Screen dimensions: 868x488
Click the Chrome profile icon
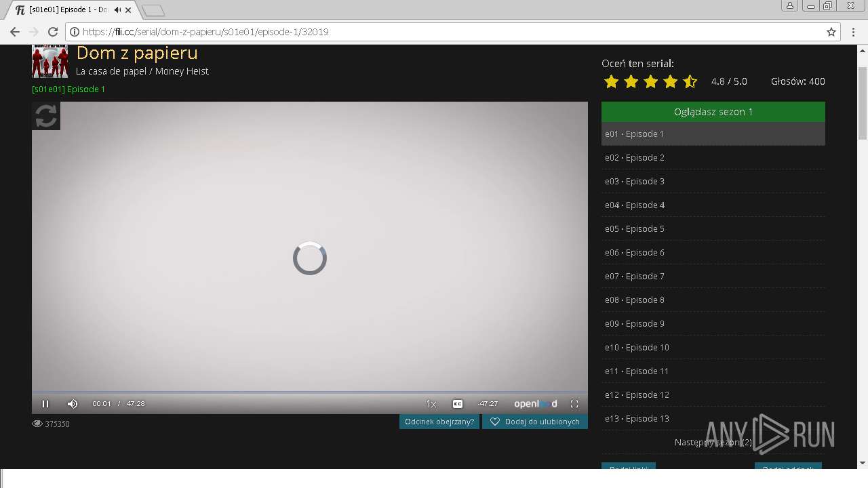point(790,6)
